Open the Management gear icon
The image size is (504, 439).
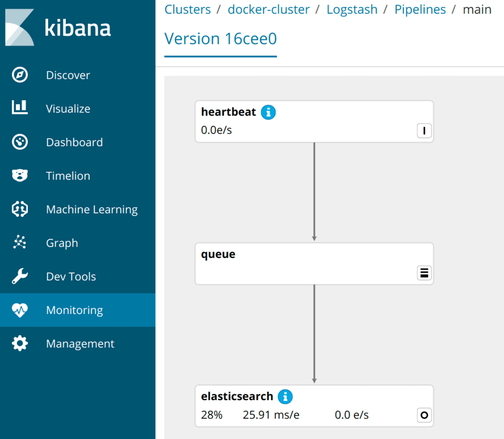coord(19,343)
